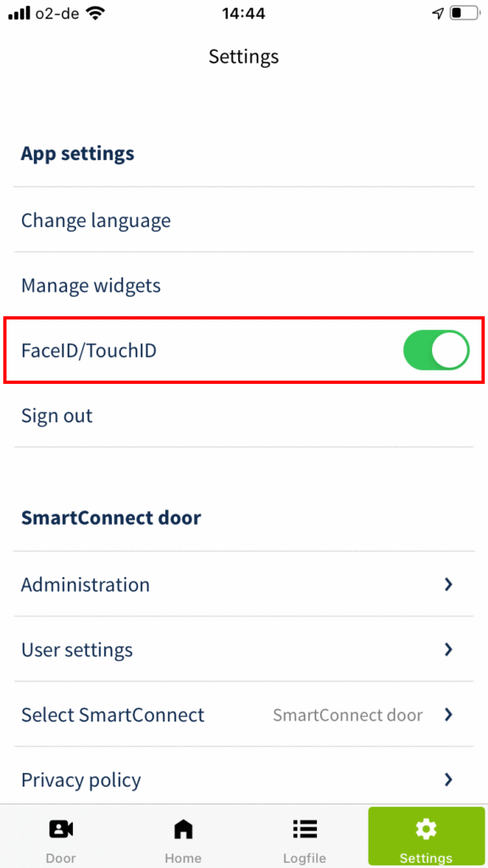Expand Administration via its chevron
The image size is (488, 868).
pyautogui.click(x=449, y=584)
